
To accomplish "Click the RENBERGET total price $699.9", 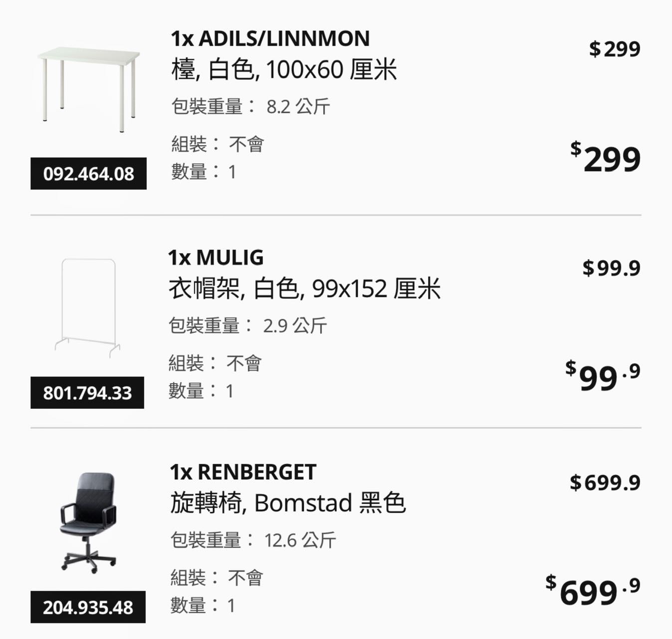I will 593,591.
